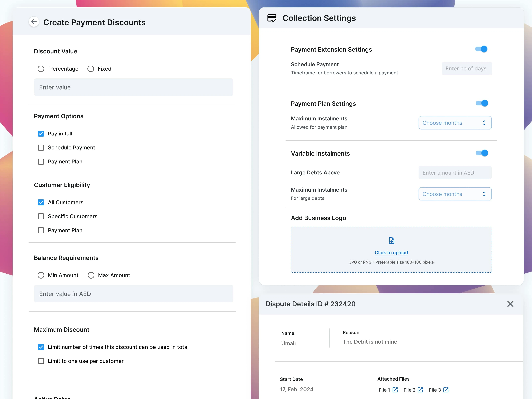Check Payment Plan under Payment Options
The image size is (532, 399).
[x=41, y=162]
